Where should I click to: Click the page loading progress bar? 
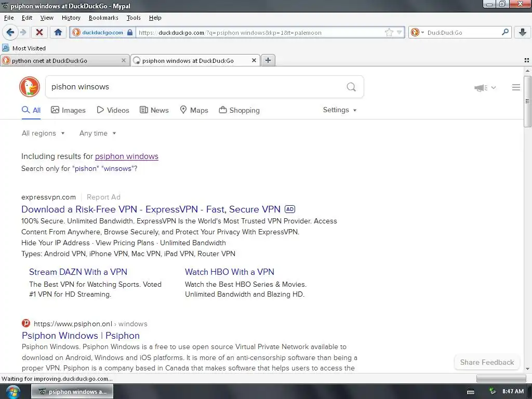(x=501, y=378)
